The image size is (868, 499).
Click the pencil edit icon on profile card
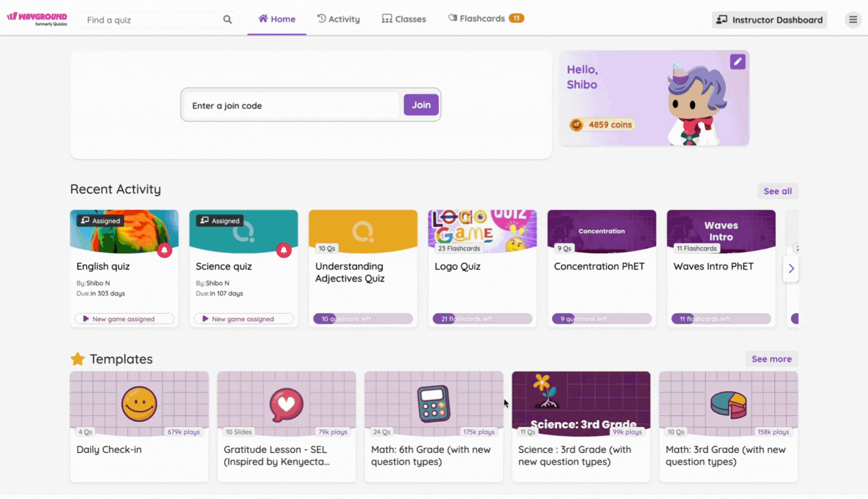[737, 62]
